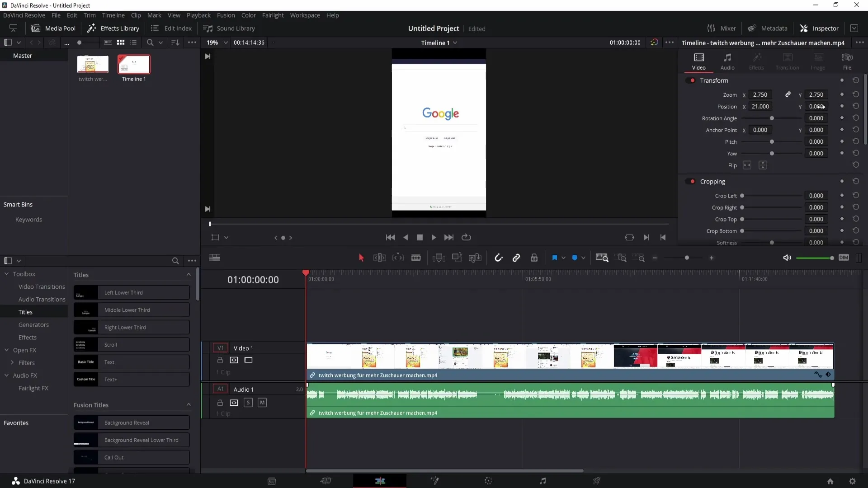Select the Trim edit mode icon
The width and height of the screenshot is (868, 488).
(379, 258)
